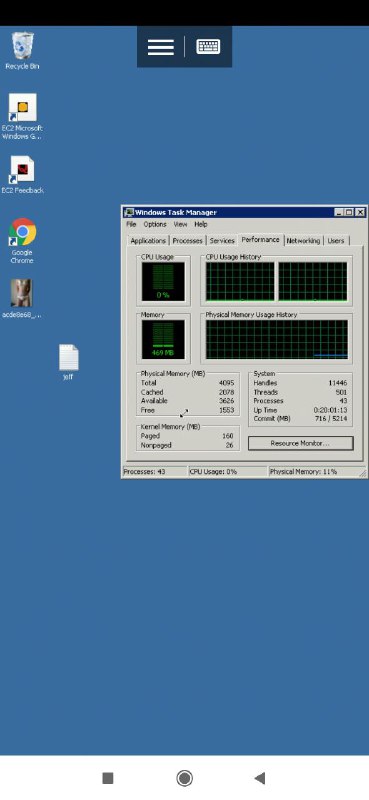Click the Memory 469 MB gauge
The image size is (369, 800).
pyautogui.click(x=163, y=339)
